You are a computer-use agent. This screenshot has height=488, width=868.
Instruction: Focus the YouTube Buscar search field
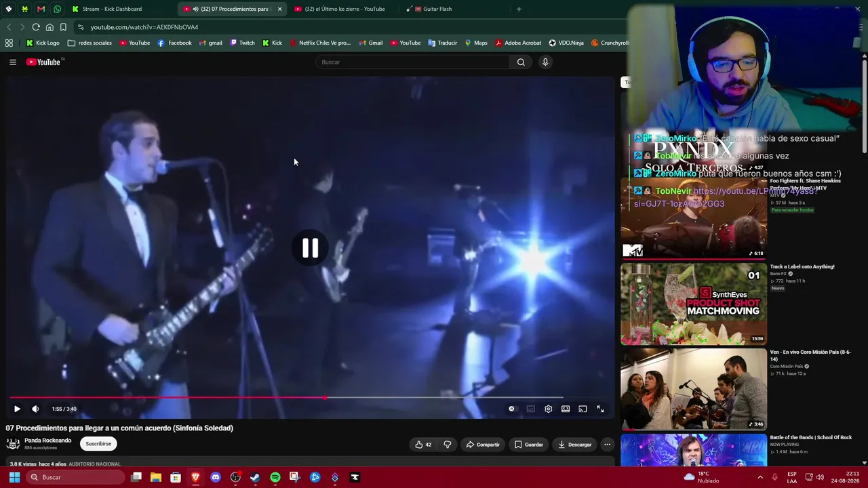click(413, 62)
